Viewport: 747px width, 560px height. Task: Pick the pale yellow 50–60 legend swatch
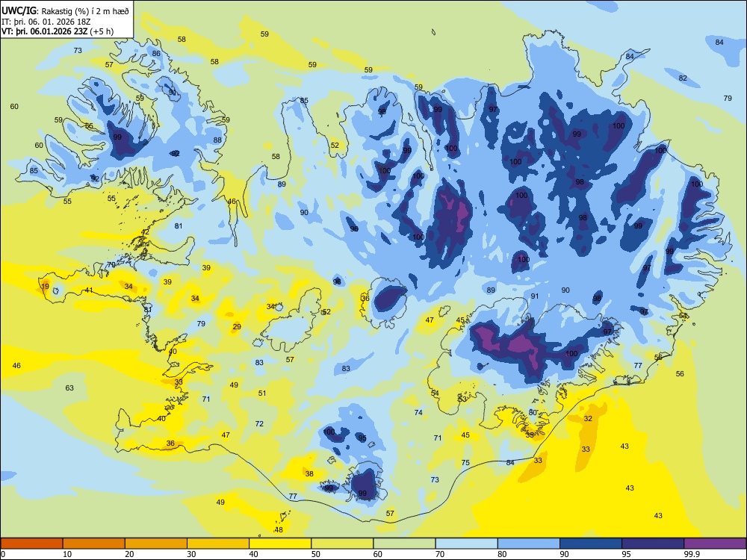(x=342, y=544)
